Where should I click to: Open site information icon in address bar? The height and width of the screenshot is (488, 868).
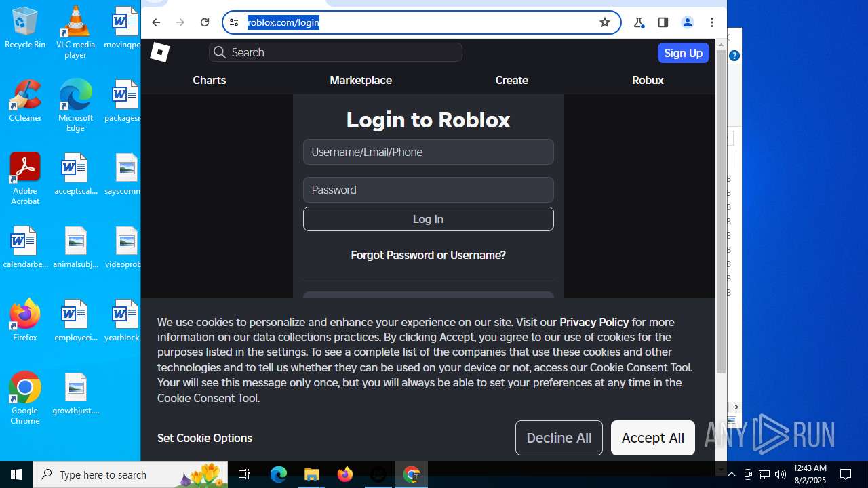click(234, 22)
